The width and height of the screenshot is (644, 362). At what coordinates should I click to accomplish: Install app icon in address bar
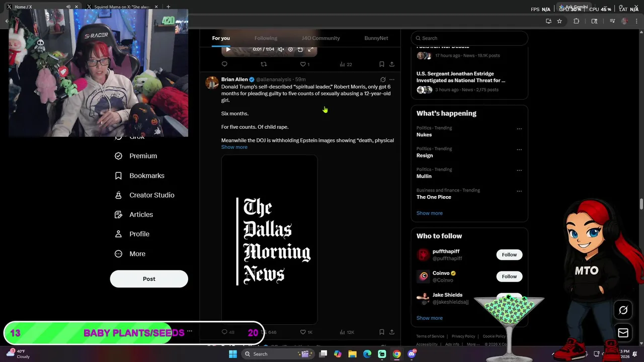[x=548, y=21]
